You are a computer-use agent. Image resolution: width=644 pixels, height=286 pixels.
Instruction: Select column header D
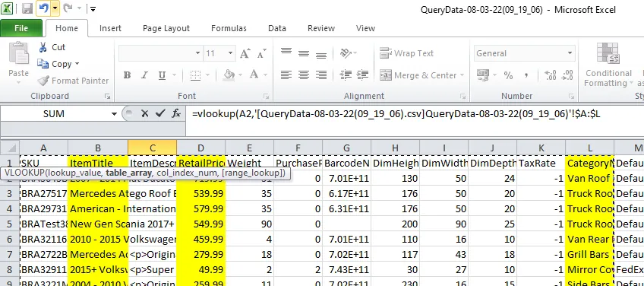[x=200, y=148]
